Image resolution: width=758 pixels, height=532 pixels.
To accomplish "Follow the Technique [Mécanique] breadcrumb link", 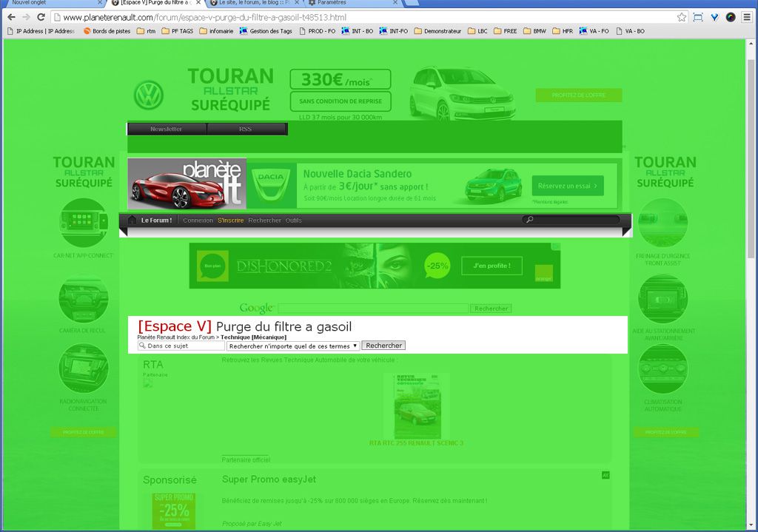I will [x=254, y=337].
